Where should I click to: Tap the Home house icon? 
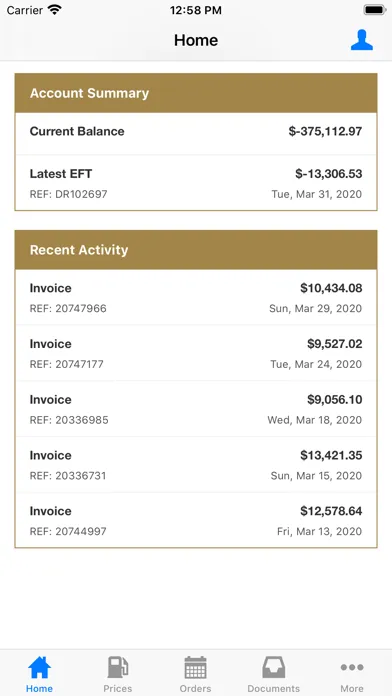tap(40, 668)
